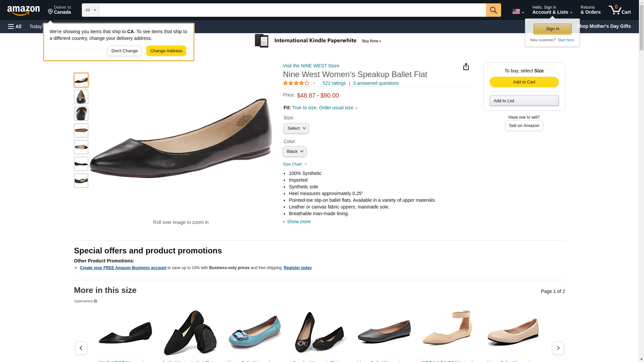Click inside the Amazon search field
The height and width of the screenshot is (362, 644).
(292, 10)
